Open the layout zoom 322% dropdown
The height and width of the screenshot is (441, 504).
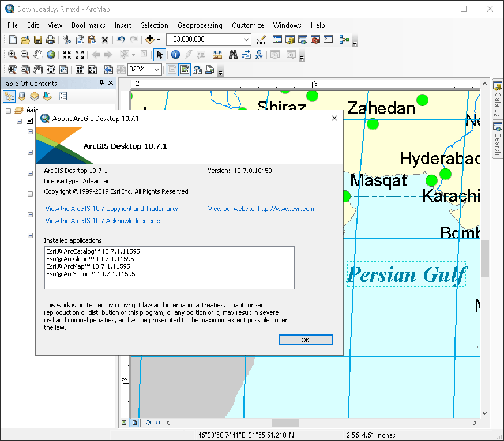click(x=157, y=69)
